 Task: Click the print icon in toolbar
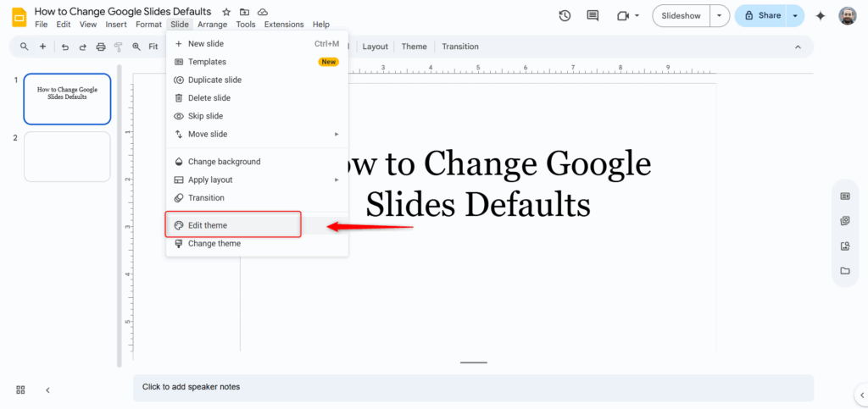click(x=101, y=47)
